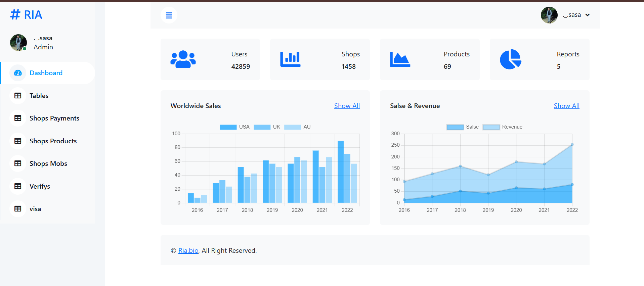
Task: Toggle sidebar with hamburger menu icon
Action: click(x=169, y=15)
